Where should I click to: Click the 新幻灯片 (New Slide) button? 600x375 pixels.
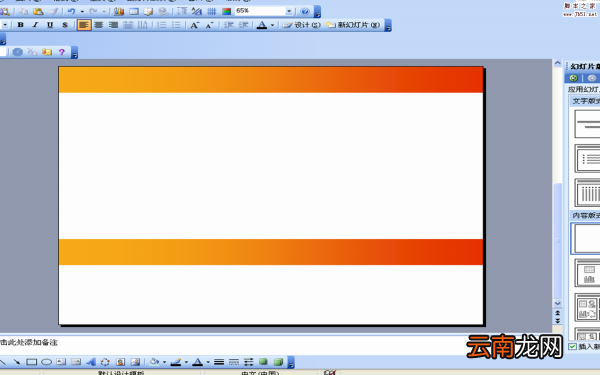pos(353,25)
